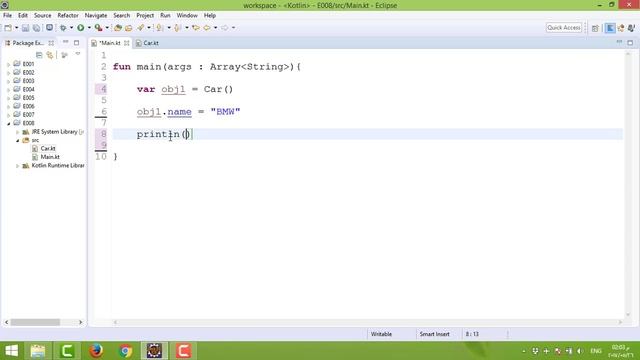Click the New file toolbar icon
640x360 pixels.
point(8,28)
